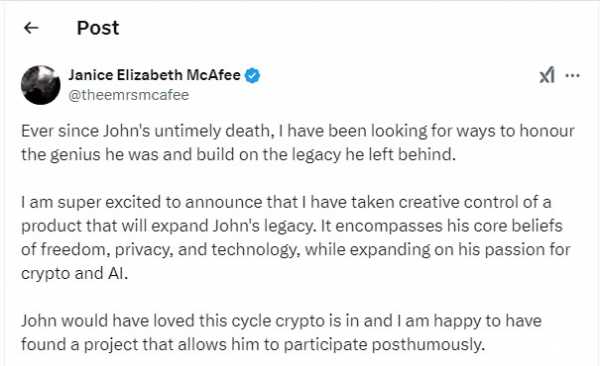Go back using the left arrow
Screen dimensions: 600x366
31,28
